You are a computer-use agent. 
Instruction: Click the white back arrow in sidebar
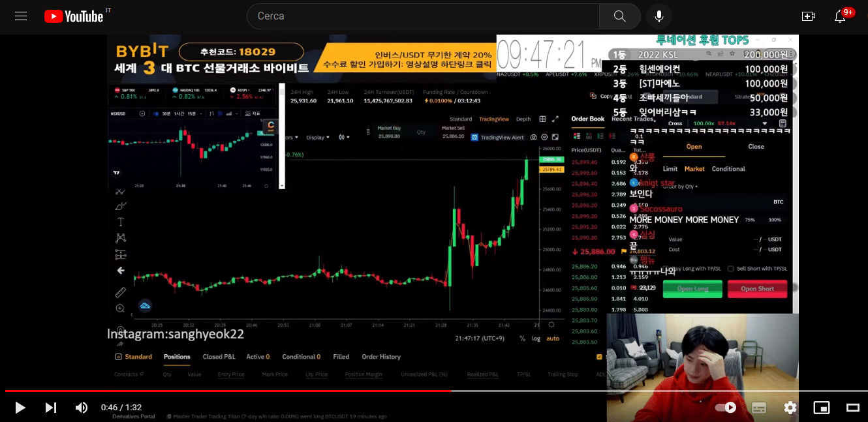(x=121, y=271)
